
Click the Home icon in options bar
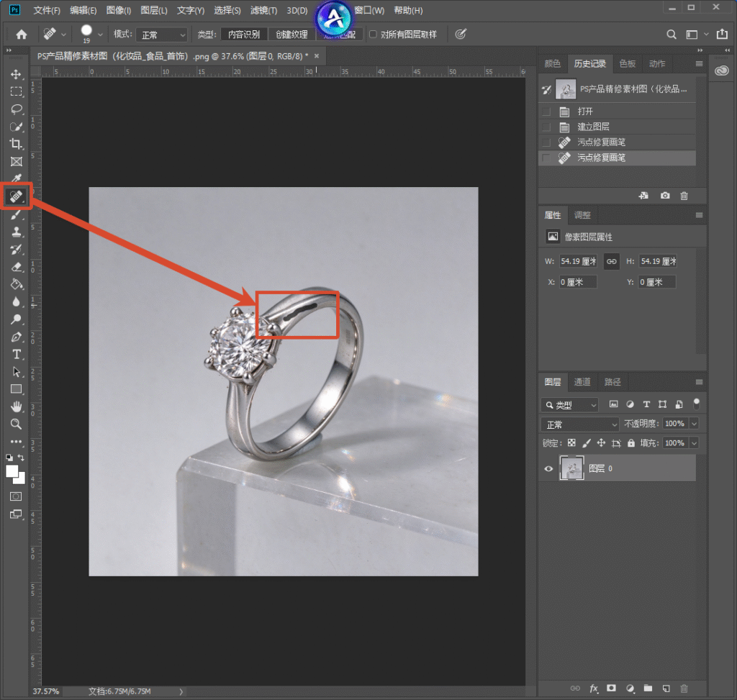pos(22,35)
